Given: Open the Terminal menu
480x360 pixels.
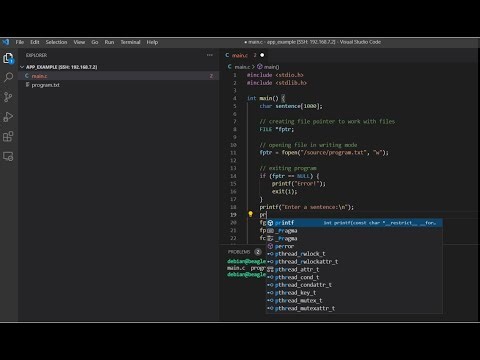Looking at the screenshot, I should click(130, 42).
